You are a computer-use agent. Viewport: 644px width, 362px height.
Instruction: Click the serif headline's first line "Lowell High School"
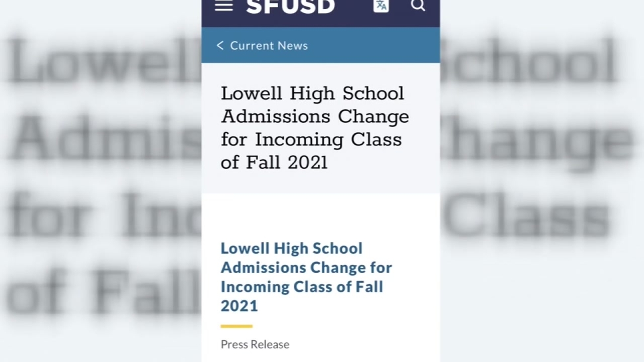(312, 94)
